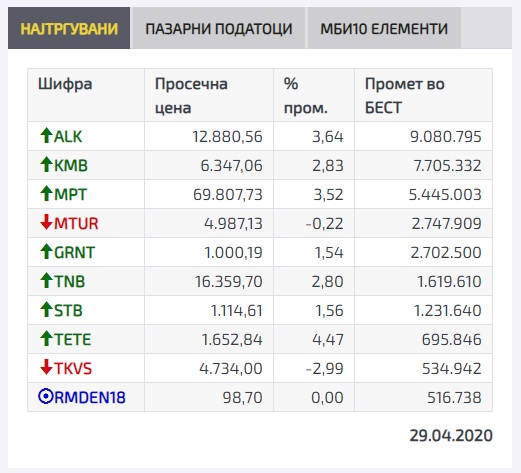521x473 pixels.
Task: Select the МБИ10 ЕЛЕМЕНТИ tab
Action: click(384, 28)
